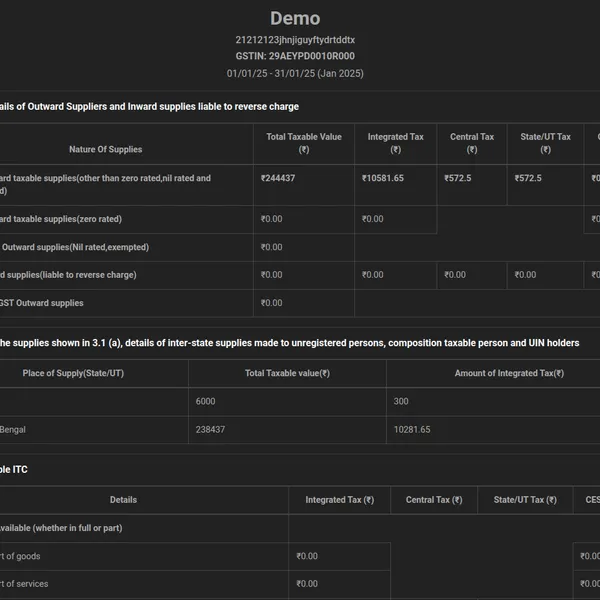600x600 pixels.
Task: Click "Integrated Tax (₹)" header in the outward supplies table
Action: click(x=396, y=143)
